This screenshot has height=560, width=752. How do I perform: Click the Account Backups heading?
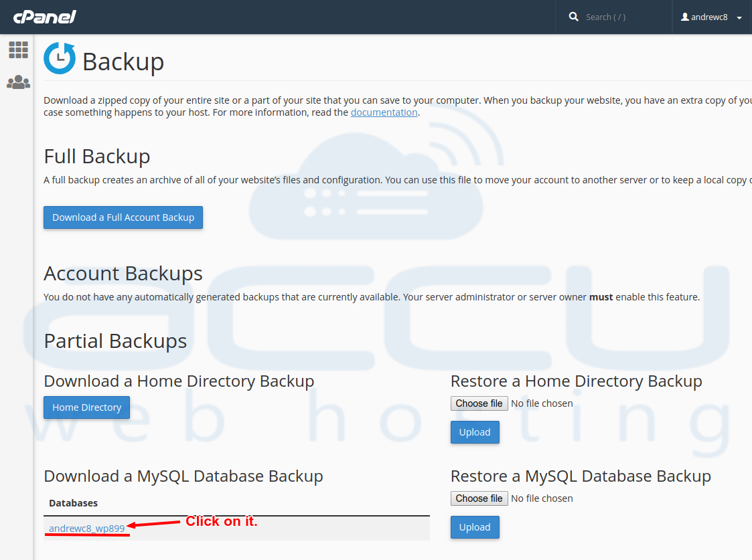(123, 274)
